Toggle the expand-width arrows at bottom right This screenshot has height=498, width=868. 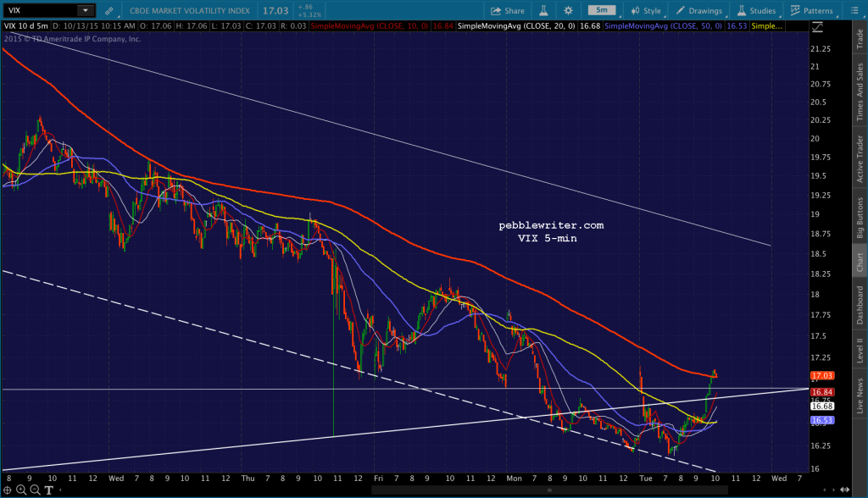tap(845, 490)
